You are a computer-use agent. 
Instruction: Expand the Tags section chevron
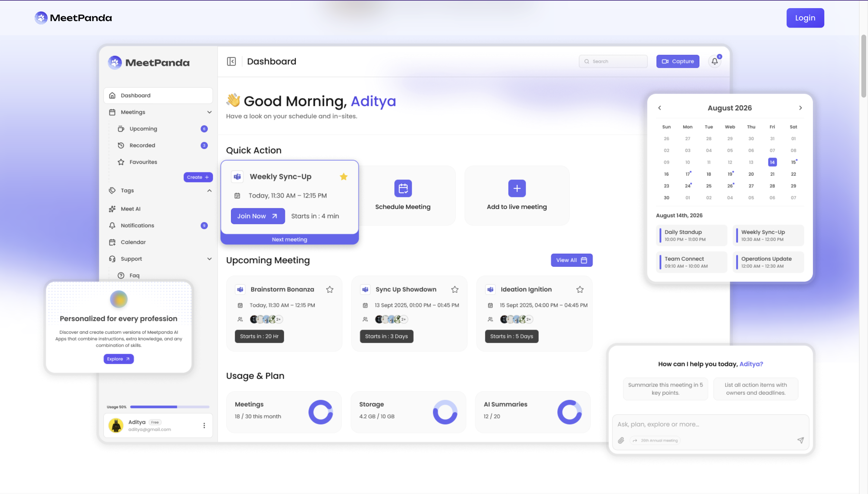[209, 191]
